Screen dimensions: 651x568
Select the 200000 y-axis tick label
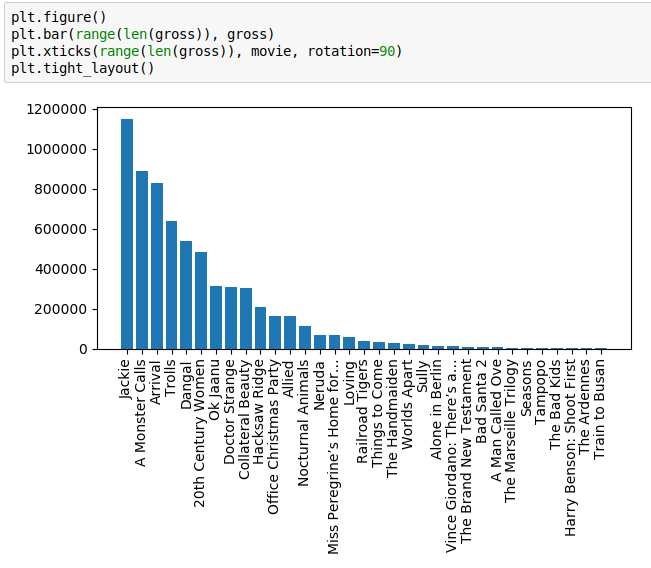(x=61, y=309)
